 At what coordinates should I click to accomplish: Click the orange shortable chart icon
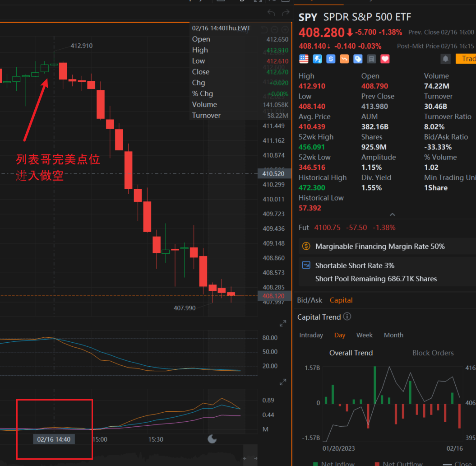[x=344, y=59]
